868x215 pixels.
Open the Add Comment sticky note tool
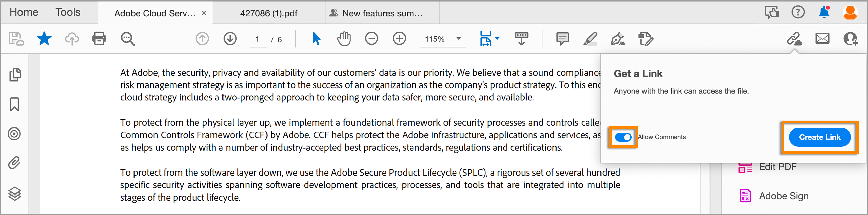pos(562,39)
